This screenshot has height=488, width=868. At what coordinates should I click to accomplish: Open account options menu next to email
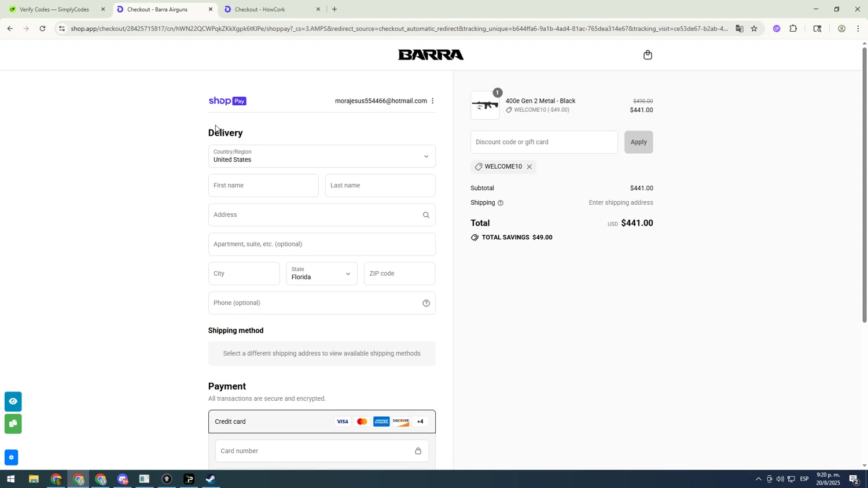[x=432, y=101]
